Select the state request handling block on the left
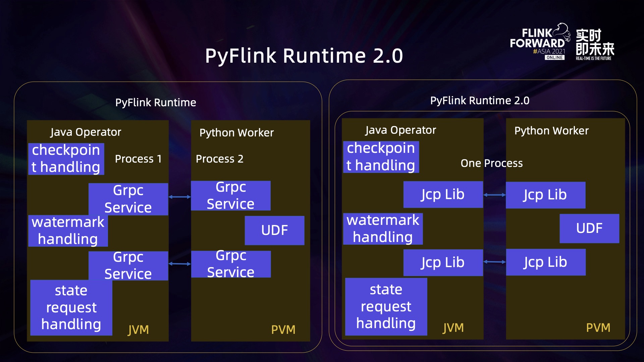Screen dimensions: 644x362 71,307
